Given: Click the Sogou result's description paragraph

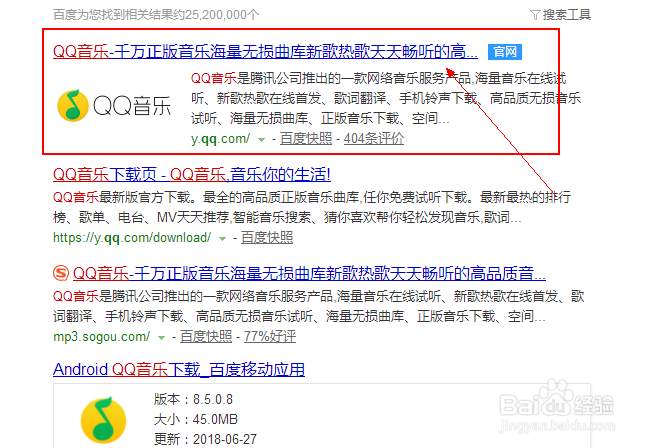Looking at the screenshot, I should pyautogui.click(x=318, y=306).
